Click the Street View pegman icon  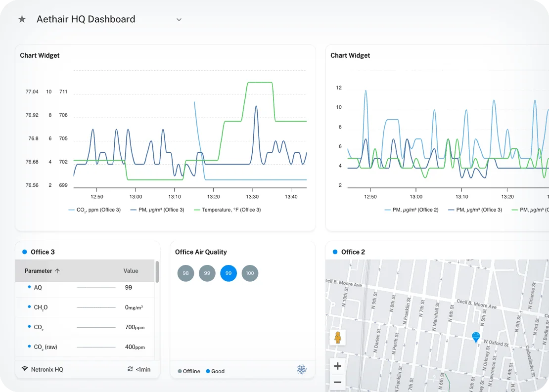point(337,338)
